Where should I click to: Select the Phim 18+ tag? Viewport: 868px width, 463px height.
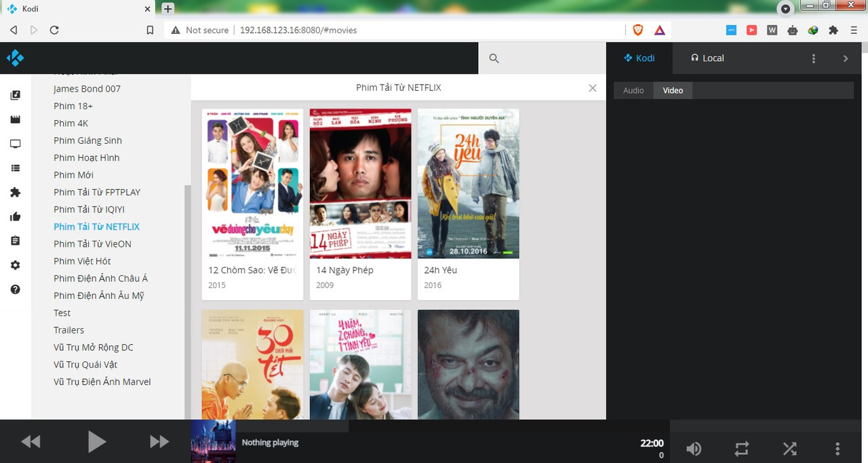pos(73,106)
